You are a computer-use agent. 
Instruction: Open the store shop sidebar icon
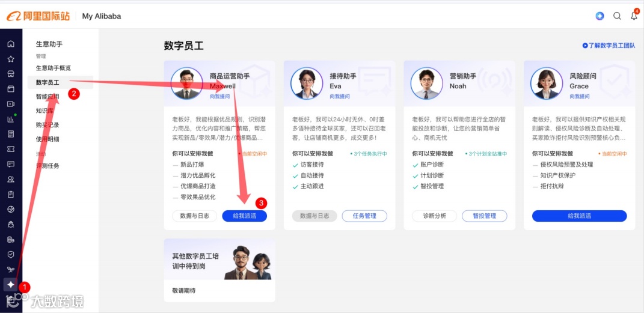tap(11, 74)
